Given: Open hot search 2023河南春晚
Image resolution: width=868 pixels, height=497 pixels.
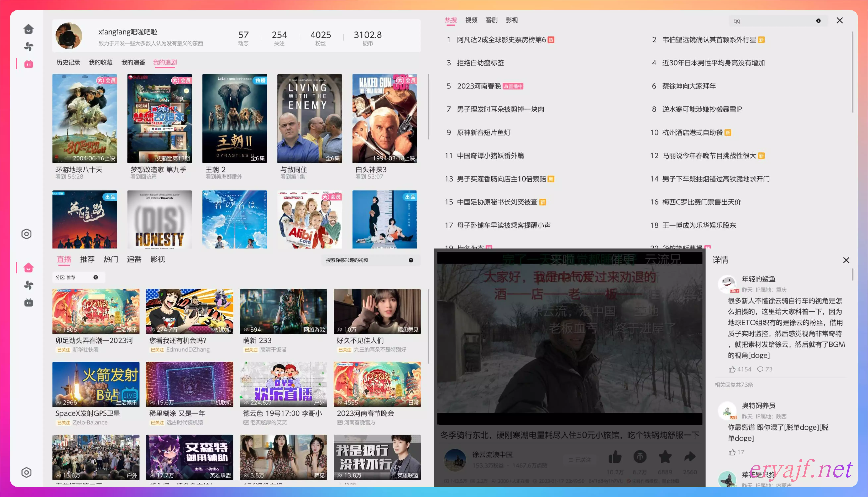Looking at the screenshot, I should [479, 86].
